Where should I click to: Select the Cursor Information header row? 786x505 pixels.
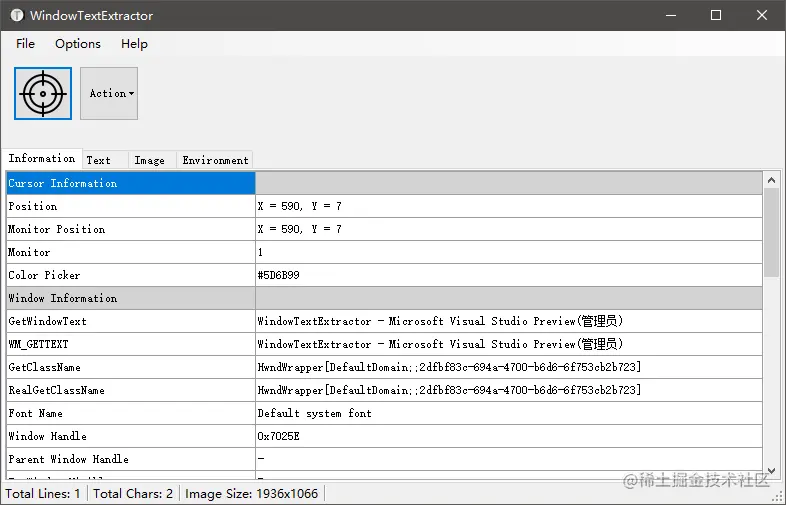(384, 183)
